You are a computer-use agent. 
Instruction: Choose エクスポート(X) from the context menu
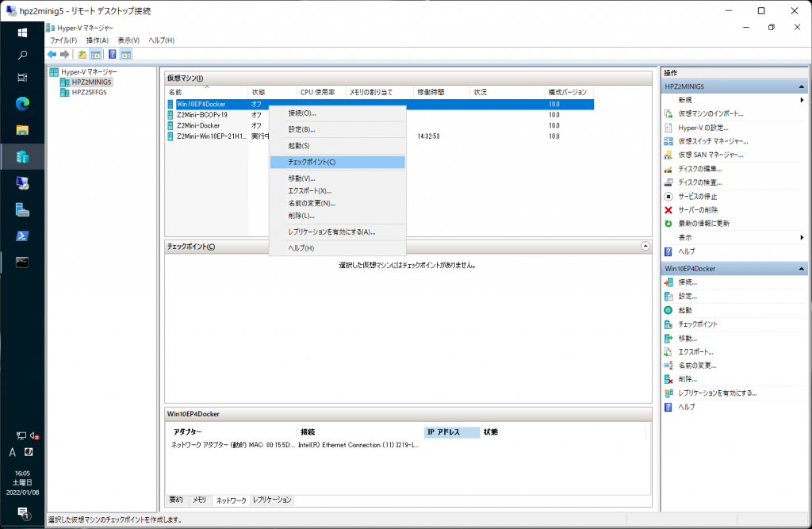337,191
